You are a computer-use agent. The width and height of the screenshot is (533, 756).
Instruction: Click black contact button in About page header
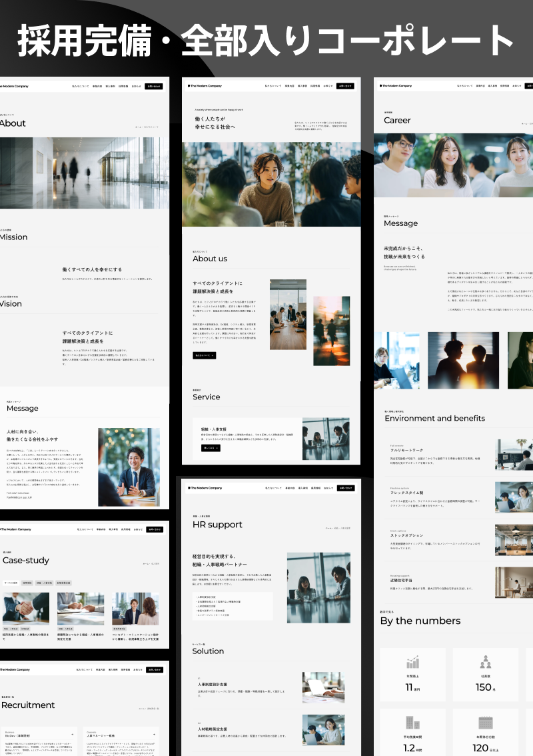154,86
